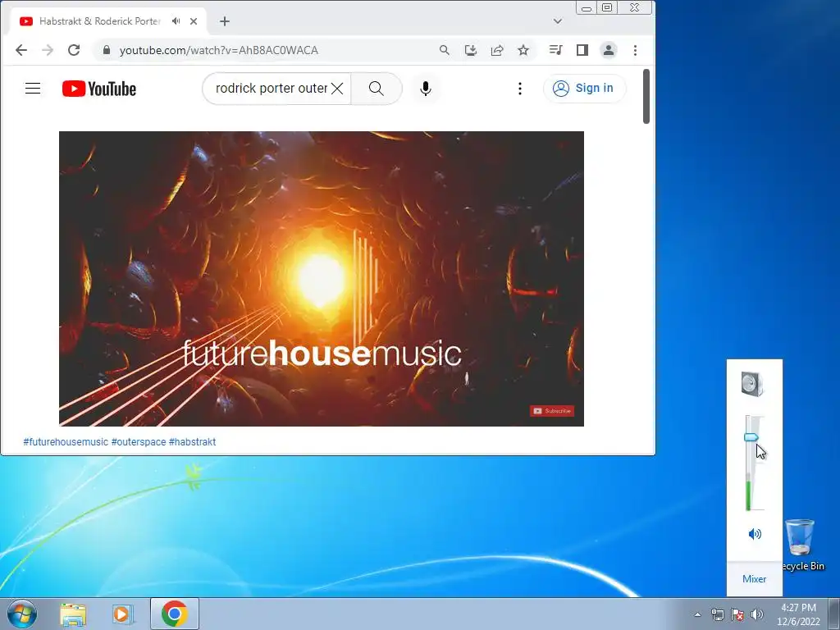Click the URL in the address bar
This screenshot has height=630, width=840.
218,50
